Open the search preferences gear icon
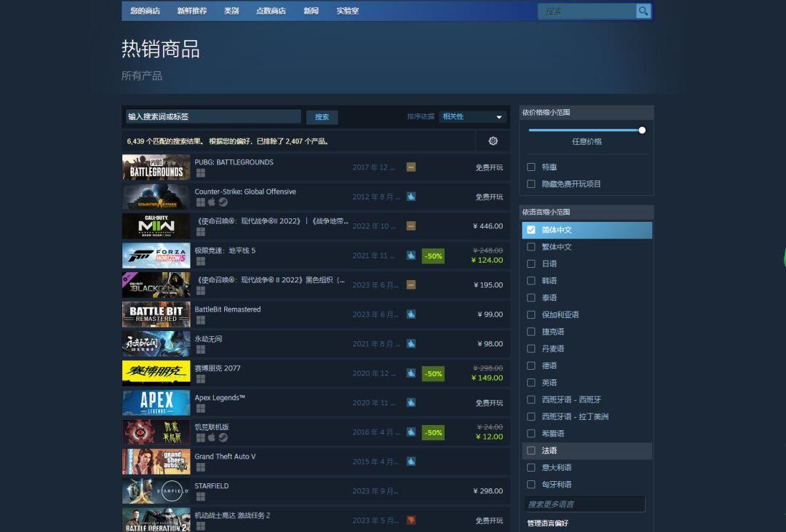This screenshot has width=786, height=532. tap(493, 141)
